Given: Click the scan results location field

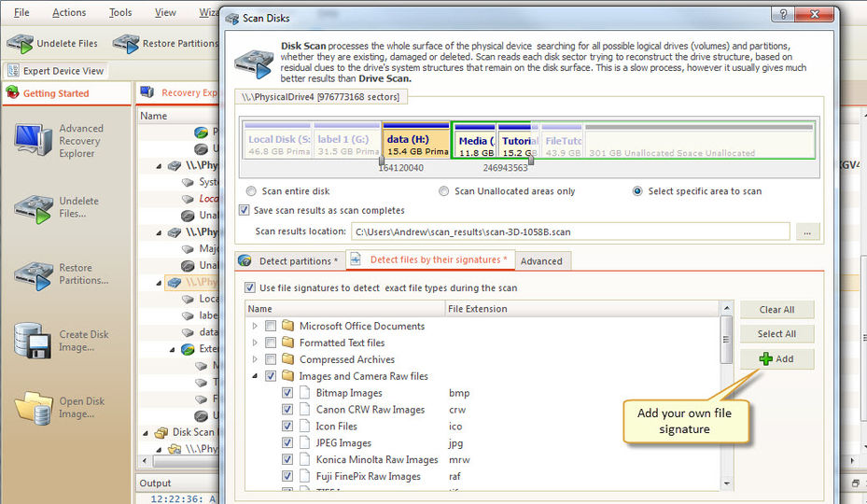Looking at the screenshot, I should click(x=569, y=231).
